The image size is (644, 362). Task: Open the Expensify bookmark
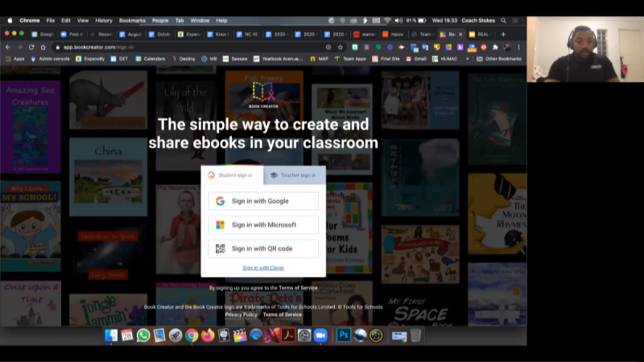click(90, 59)
